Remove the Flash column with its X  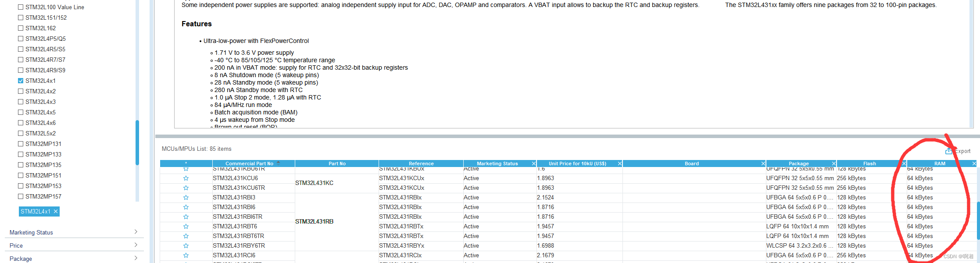point(904,163)
